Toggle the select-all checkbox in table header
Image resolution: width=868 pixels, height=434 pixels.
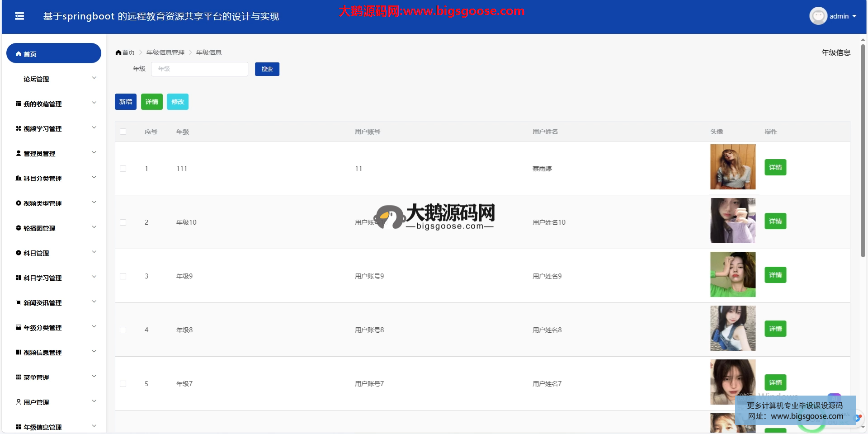[x=123, y=132]
